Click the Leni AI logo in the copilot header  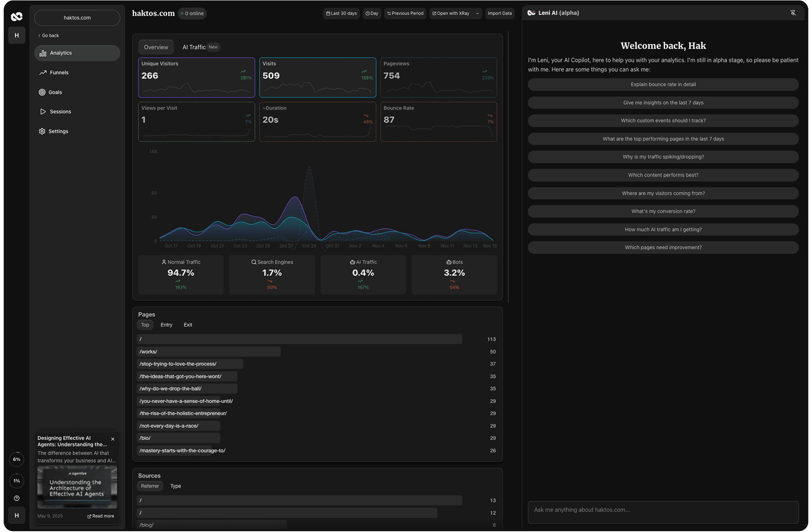531,13
